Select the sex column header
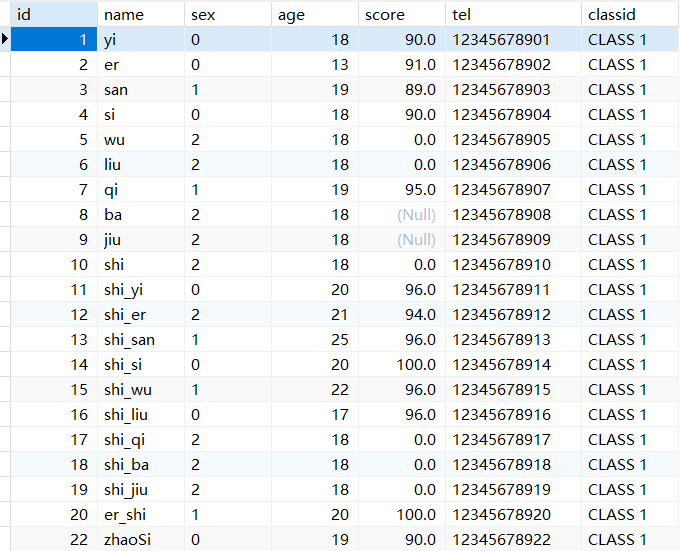Screen dimensions: 680x551 228,14
